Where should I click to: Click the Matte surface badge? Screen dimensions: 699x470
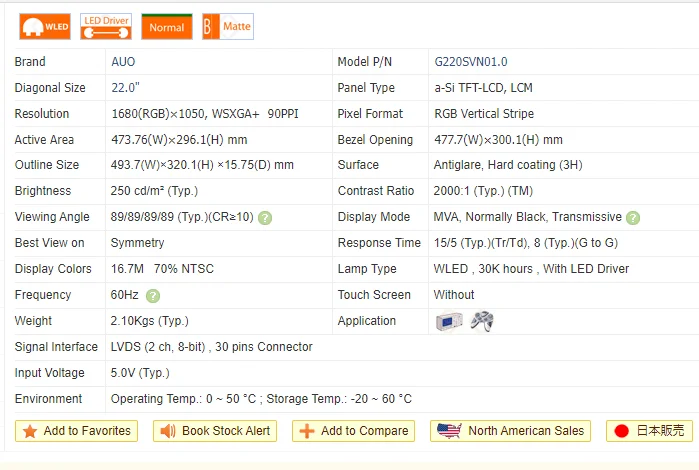(228, 27)
